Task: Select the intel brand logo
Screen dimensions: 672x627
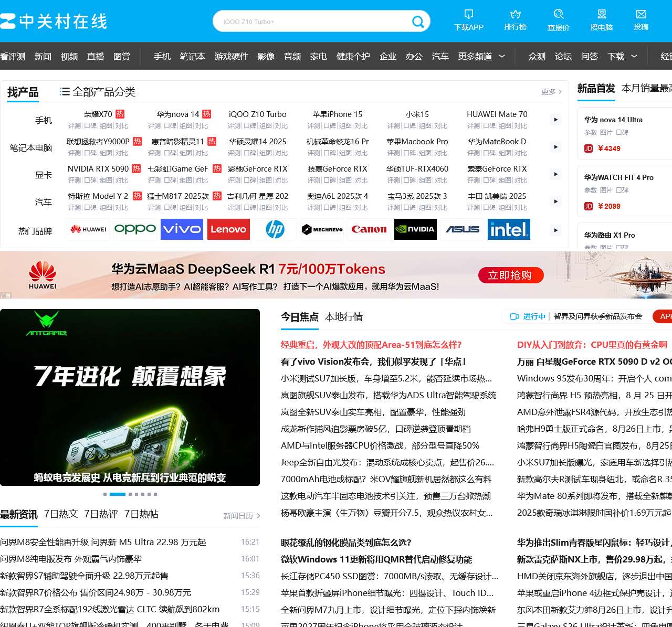Action: point(509,229)
